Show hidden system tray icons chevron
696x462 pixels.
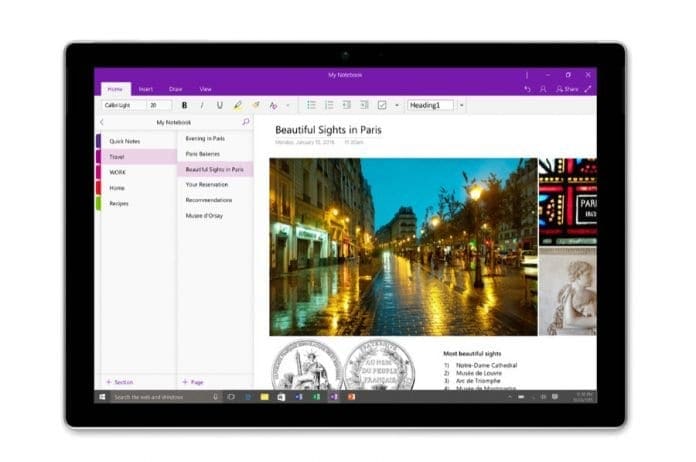[x=510, y=397]
